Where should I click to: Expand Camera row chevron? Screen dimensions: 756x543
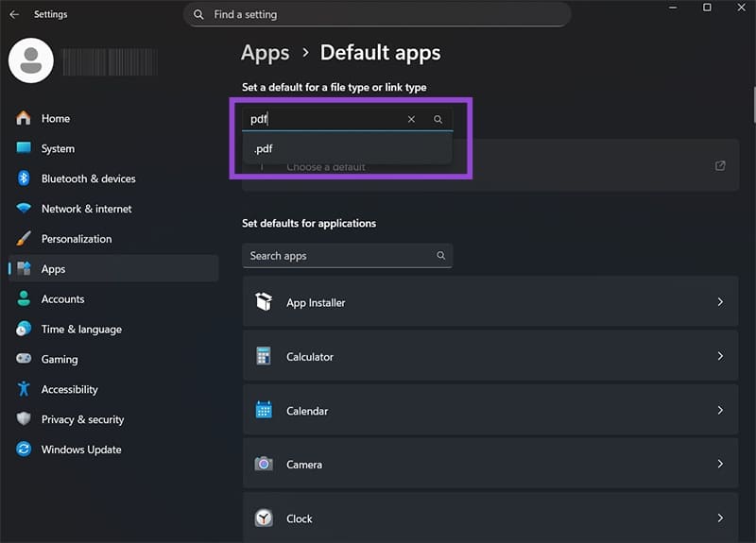(x=720, y=465)
